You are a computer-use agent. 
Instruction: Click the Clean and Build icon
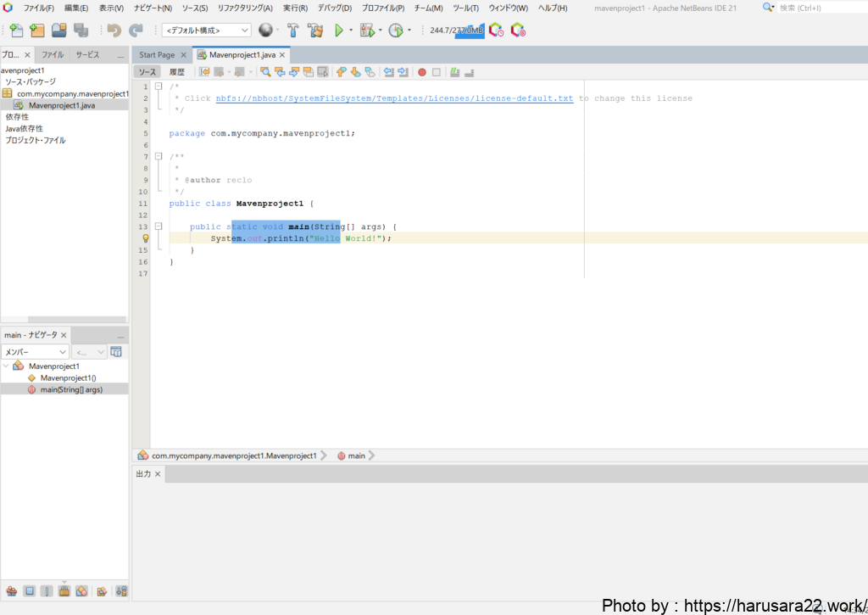(x=314, y=31)
